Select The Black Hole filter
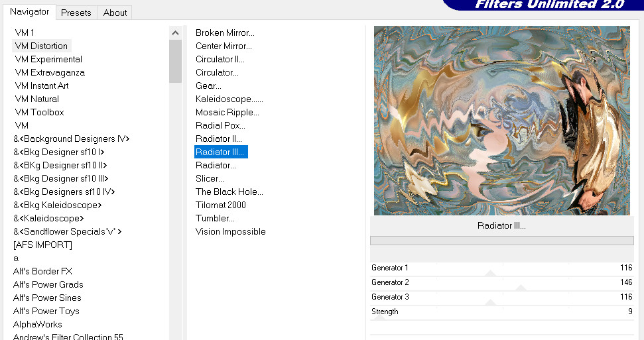This screenshot has height=340, width=644. point(229,192)
